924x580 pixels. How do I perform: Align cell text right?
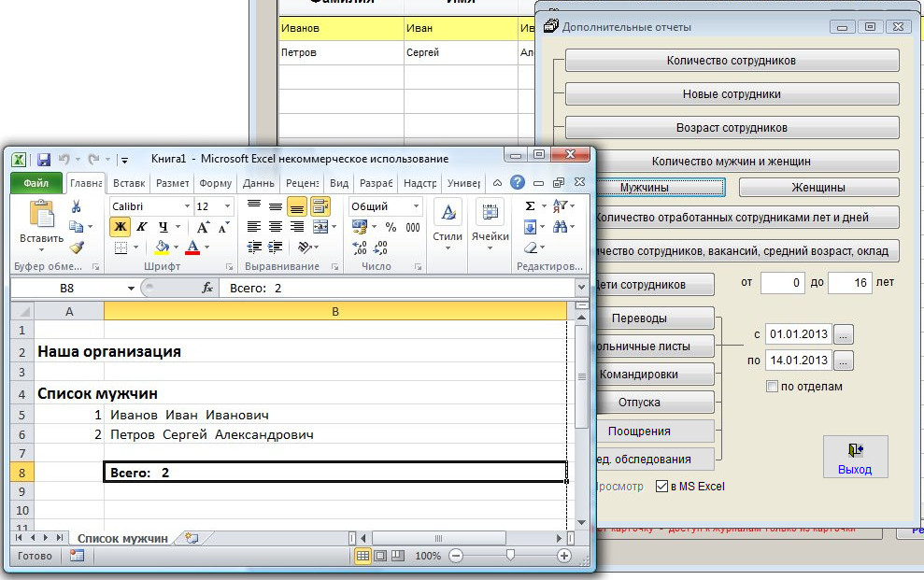pos(296,227)
